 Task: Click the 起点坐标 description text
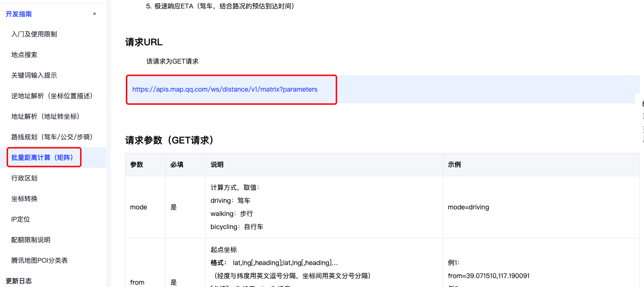click(x=224, y=250)
